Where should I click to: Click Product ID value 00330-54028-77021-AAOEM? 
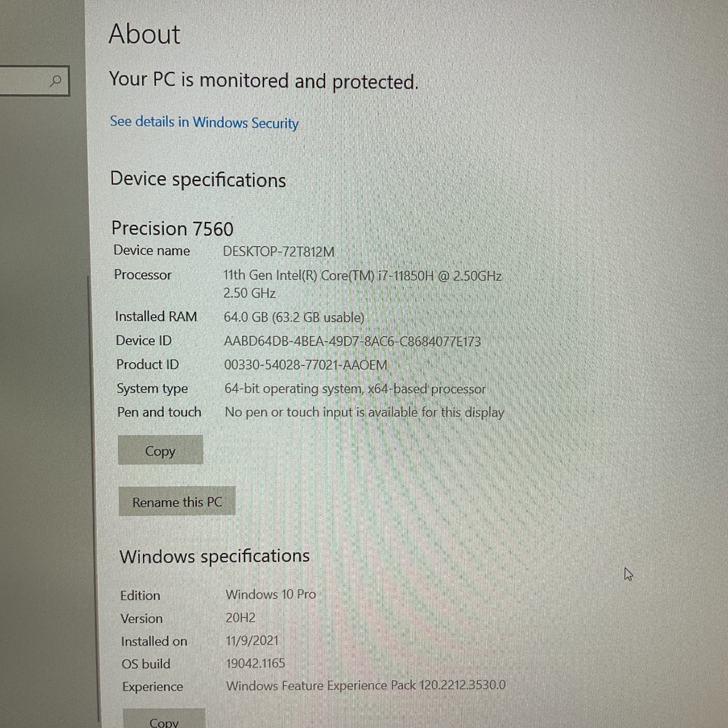[x=306, y=365]
